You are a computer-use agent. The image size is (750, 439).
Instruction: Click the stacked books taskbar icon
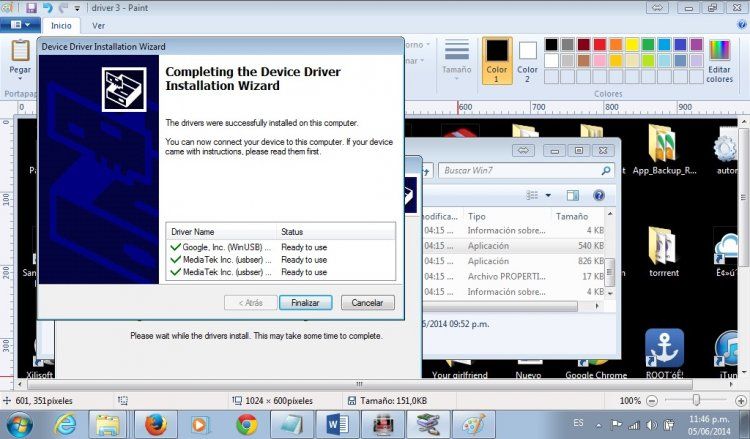pyautogui.click(x=428, y=424)
